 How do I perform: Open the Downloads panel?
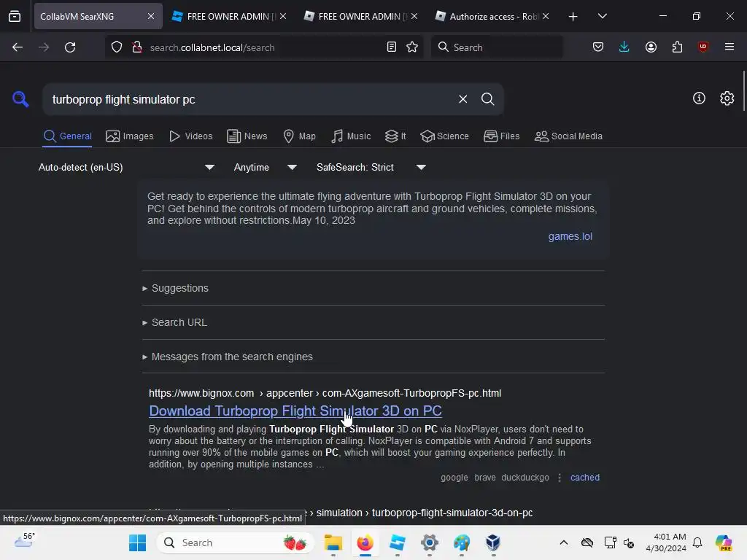pos(624,47)
